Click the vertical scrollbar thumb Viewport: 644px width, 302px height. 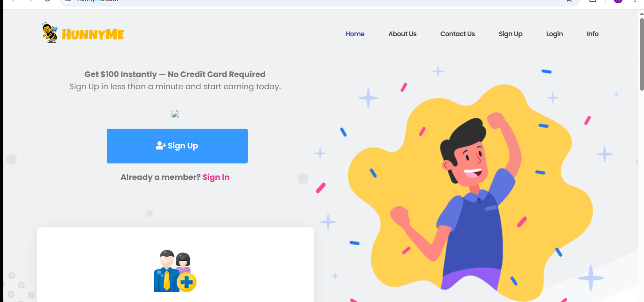(641, 54)
